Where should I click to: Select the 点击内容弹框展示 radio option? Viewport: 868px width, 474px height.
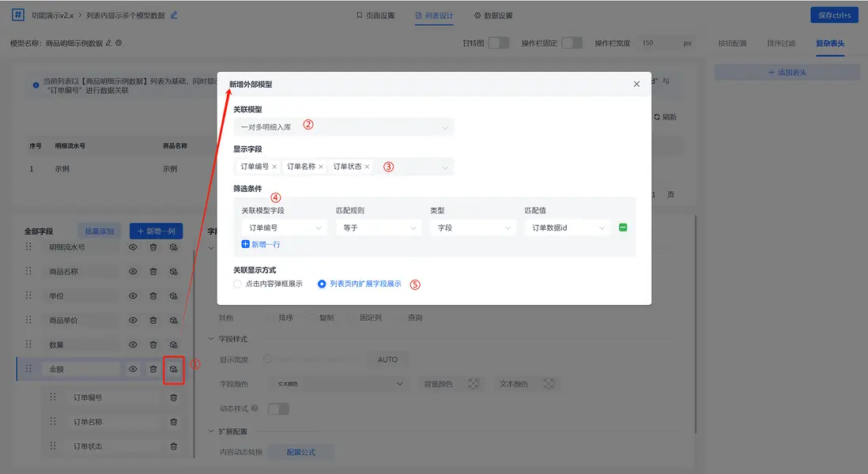[251, 283]
